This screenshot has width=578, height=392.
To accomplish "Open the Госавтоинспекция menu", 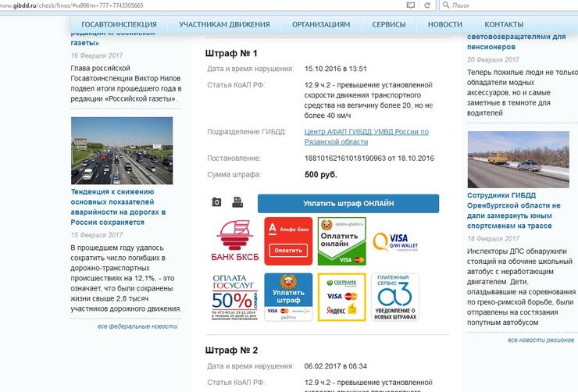I will point(119,24).
